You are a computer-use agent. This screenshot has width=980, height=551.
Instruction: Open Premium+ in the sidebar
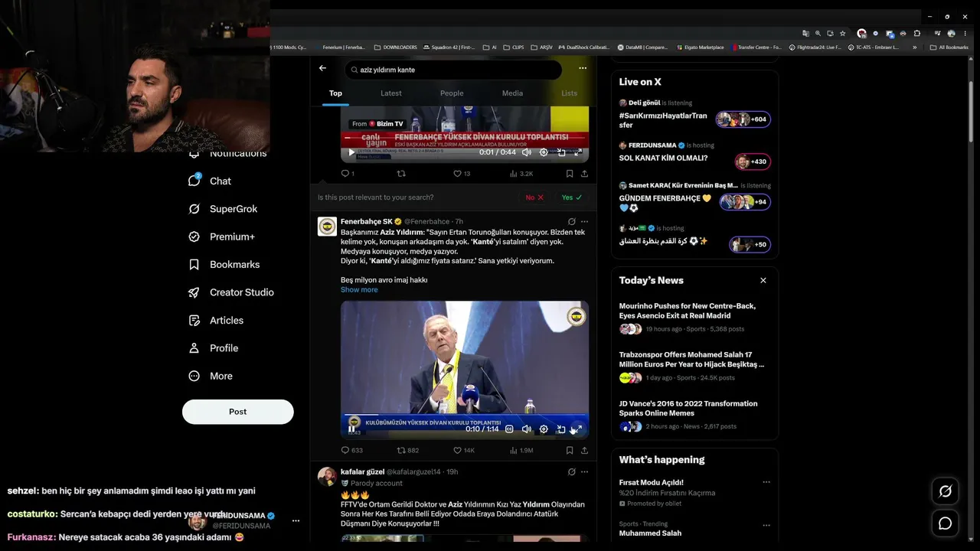click(221, 236)
